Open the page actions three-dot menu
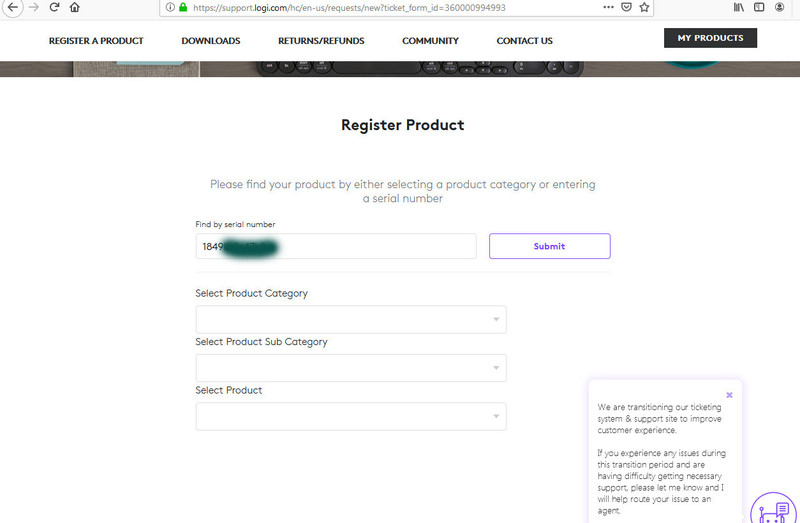 [x=607, y=7]
